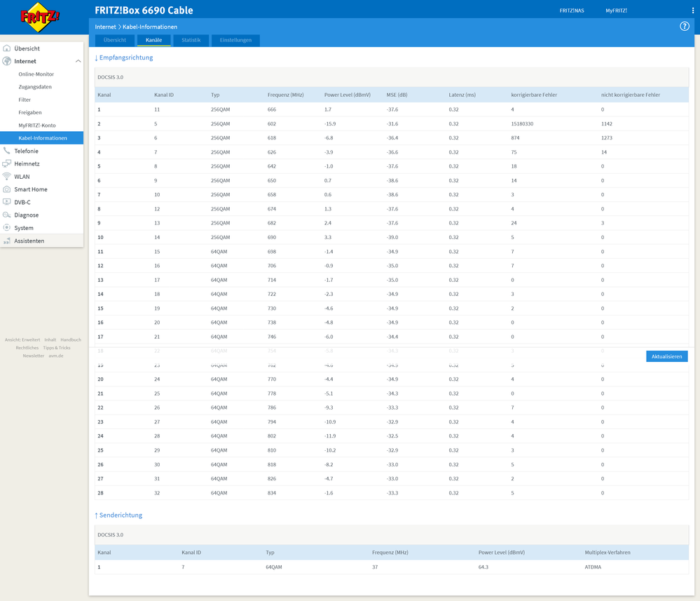Click the Telefonie phone icon
Viewport: 700px width, 601px height.
pyautogui.click(x=7, y=151)
